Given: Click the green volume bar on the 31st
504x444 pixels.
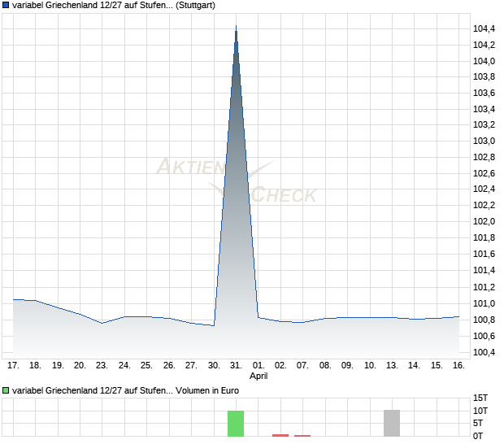Looking at the screenshot, I should point(236,424).
